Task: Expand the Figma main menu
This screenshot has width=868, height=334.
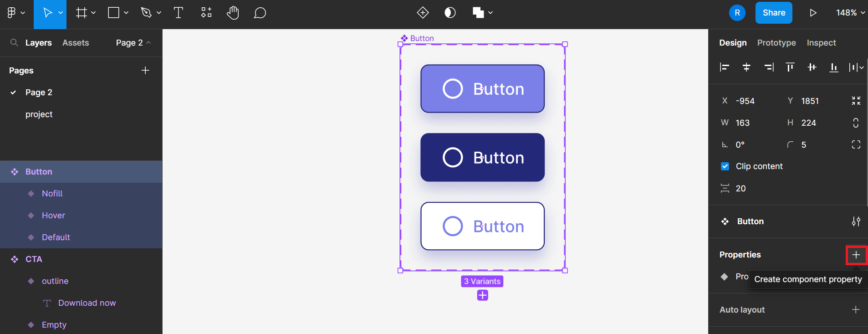Action: pyautogui.click(x=15, y=13)
